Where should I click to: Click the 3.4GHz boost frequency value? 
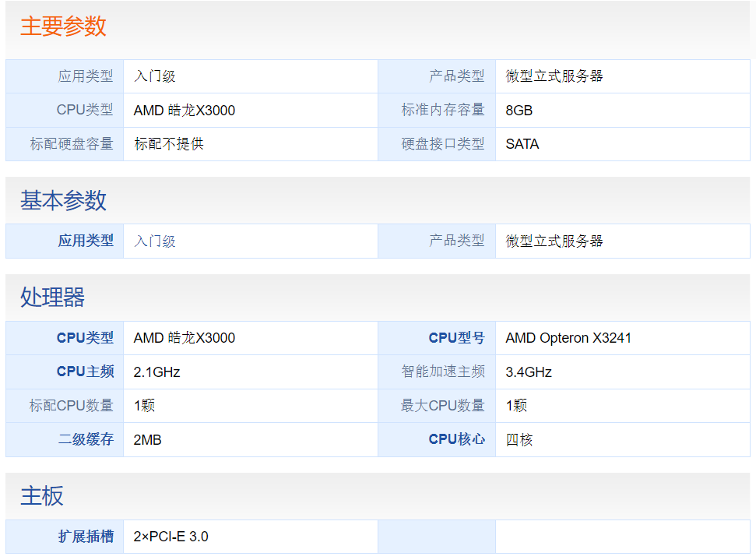coord(519,372)
